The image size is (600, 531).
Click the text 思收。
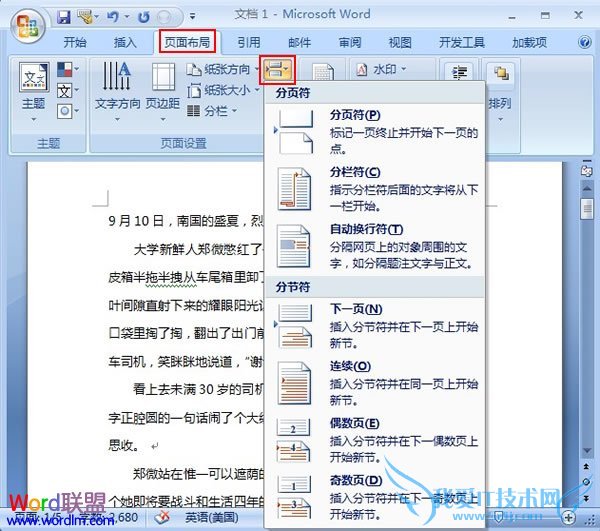tap(124, 445)
